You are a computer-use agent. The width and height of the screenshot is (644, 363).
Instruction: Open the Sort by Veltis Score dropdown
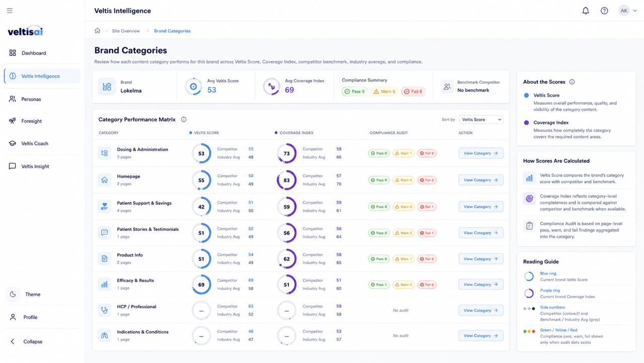[481, 120]
